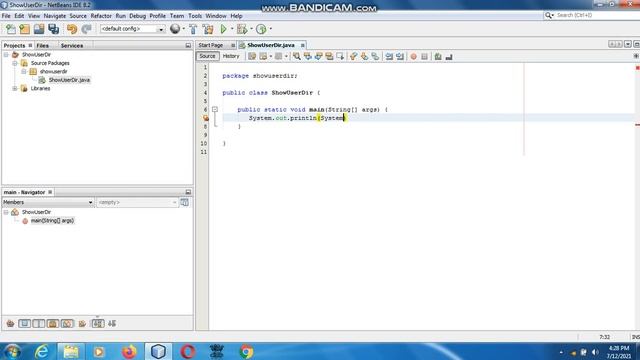The width and height of the screenshot is (640, 360).
Task: Click the Debug Project toolbar icon
Action: [242, 29]
